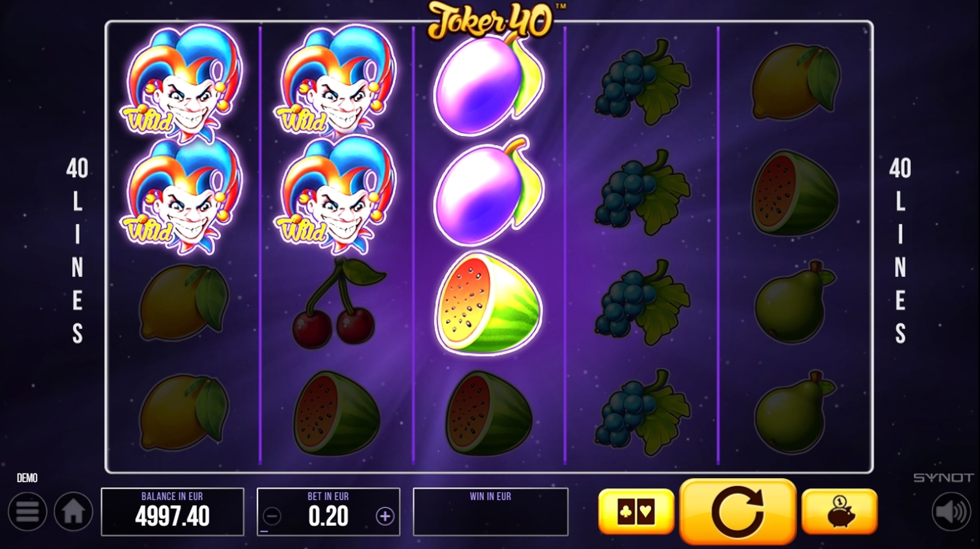
Task: Click the SYNOT provider logo
Action: coord(943,477)
